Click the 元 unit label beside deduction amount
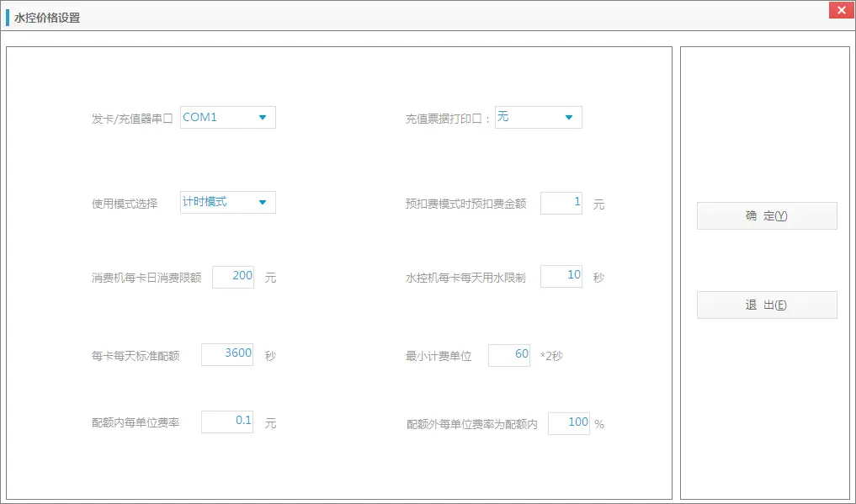Viewport: 856px width, 504px height. 598,203
